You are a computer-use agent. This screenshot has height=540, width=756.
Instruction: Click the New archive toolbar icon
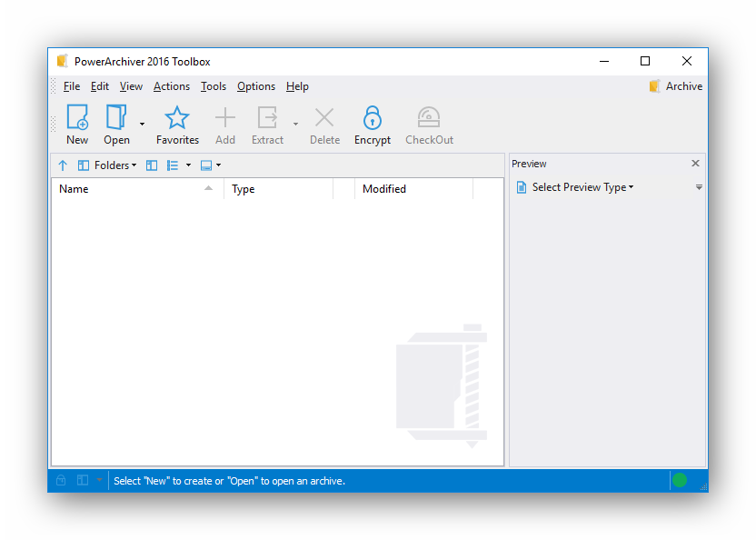click(77, 117)
